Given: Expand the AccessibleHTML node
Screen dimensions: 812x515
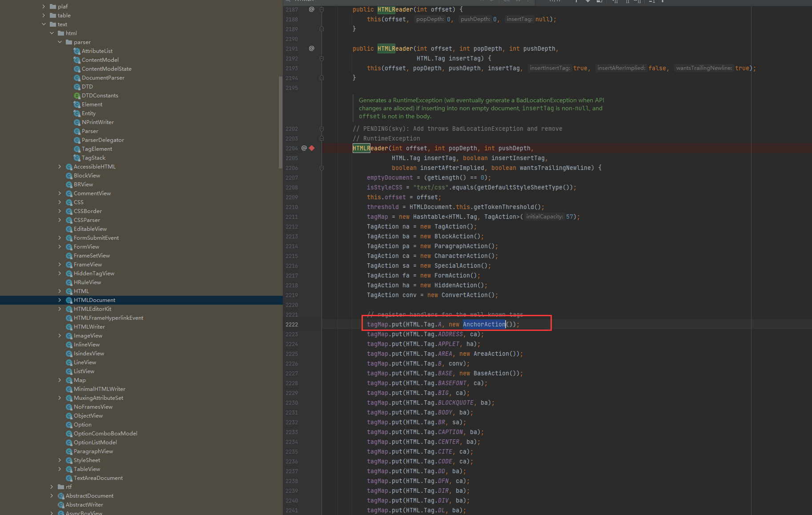Looking at the screenshot, I should 60,167.
